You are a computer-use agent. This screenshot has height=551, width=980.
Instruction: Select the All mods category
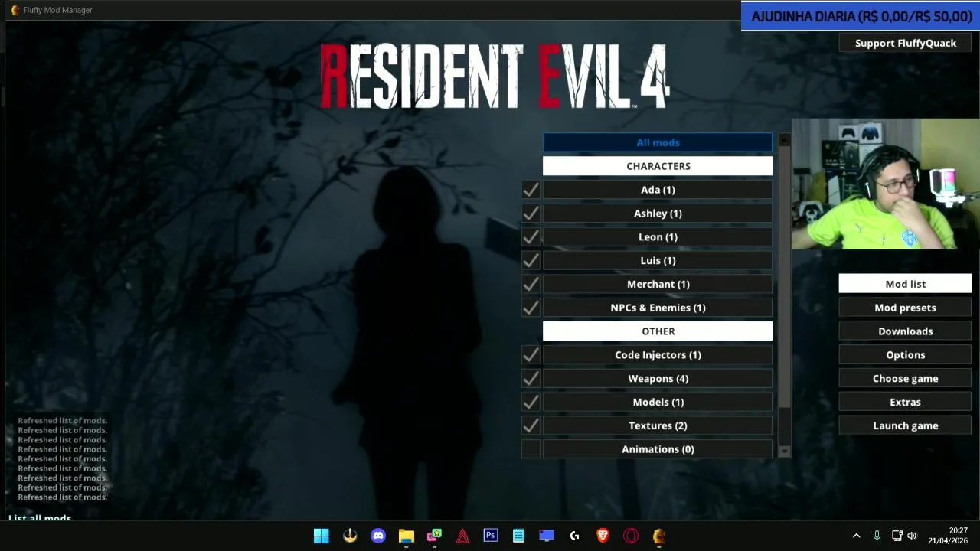[x=658, y=142]
